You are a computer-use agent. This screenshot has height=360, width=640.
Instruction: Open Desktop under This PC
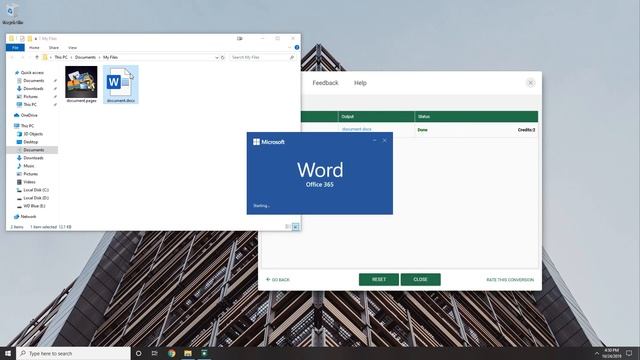click(x=31, y=142)
